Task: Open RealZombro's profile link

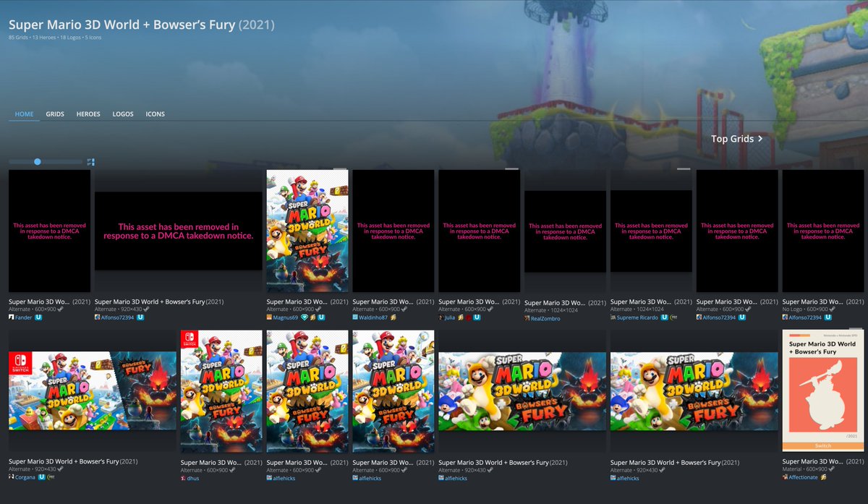Action: (x=545, y=319)
